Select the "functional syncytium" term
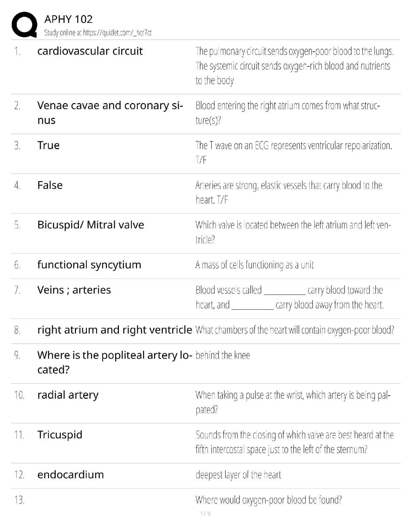 (89, 265)
